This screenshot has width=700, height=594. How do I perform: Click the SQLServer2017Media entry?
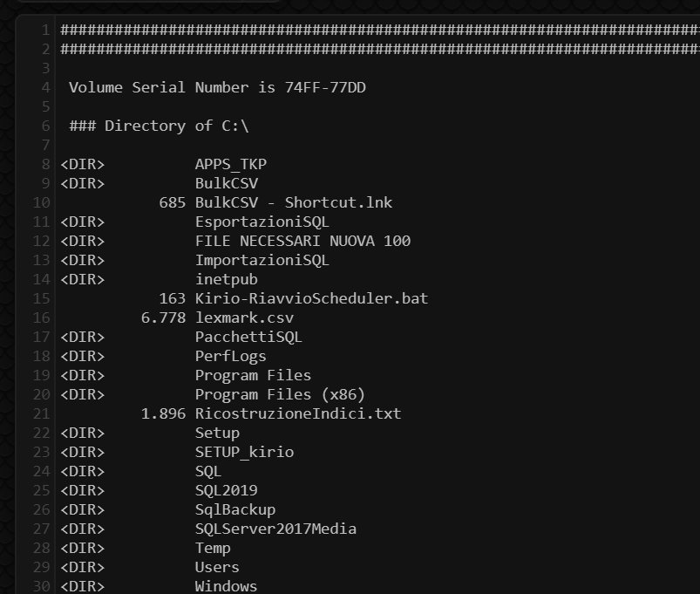[275, 529]
